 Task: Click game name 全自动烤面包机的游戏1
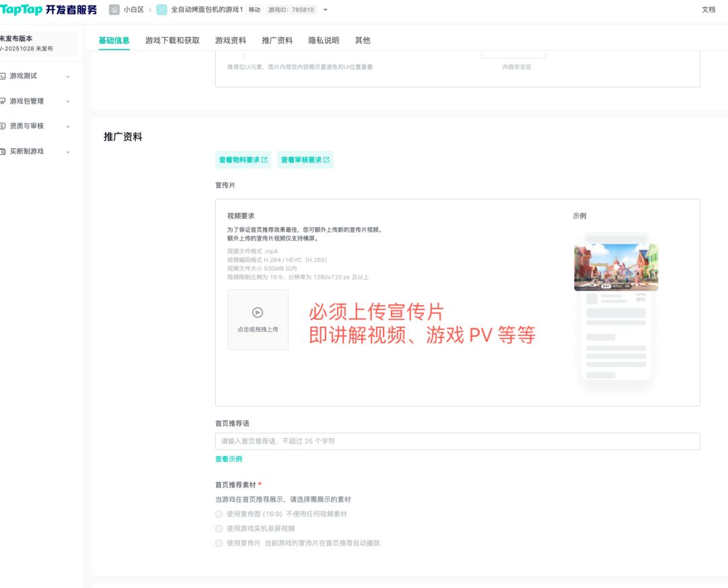coord(207,9)
